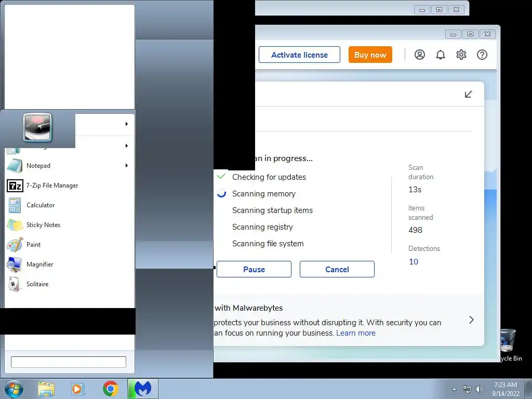Click the Activate license button
Image resolution: width=532 pixels, height=399 pixels.
click(299, 55)
